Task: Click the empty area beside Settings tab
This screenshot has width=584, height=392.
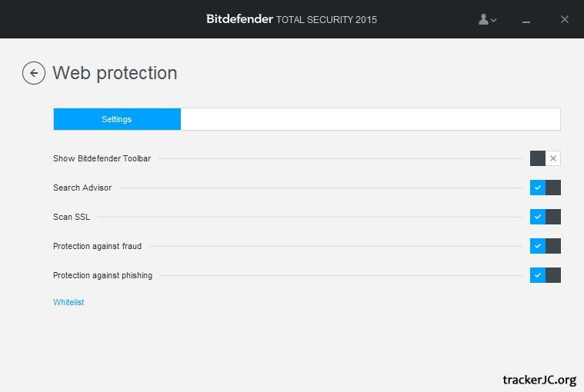Action: 369,119
